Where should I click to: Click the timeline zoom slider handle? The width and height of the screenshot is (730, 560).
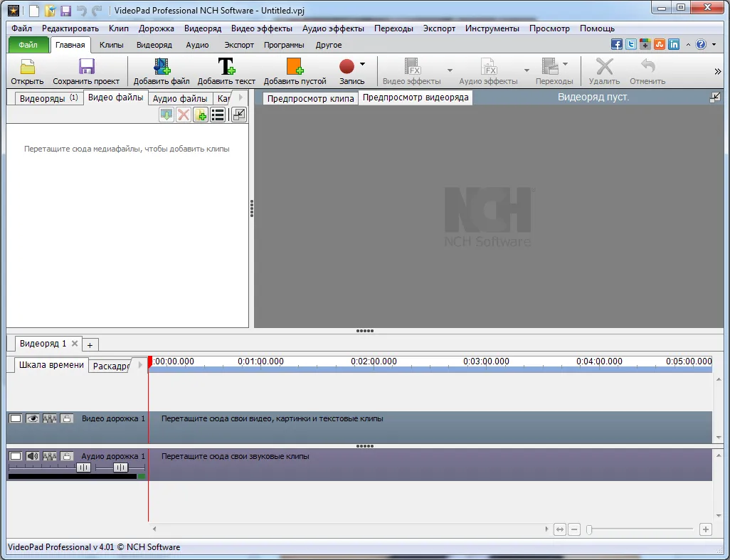(x=589, y=529)
